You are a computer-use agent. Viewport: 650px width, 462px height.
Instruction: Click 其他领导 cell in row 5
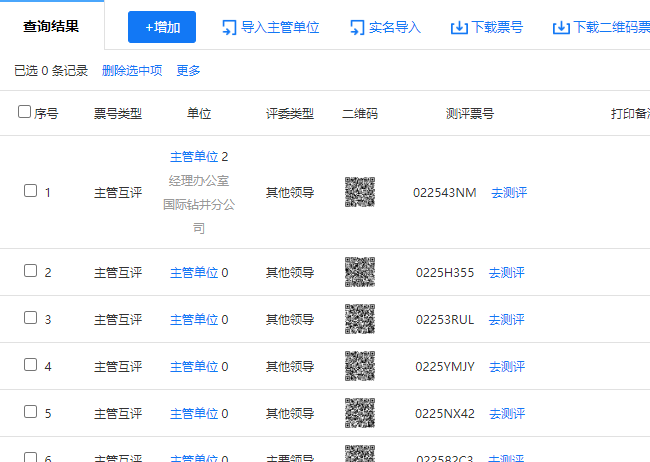click(290, 413)
